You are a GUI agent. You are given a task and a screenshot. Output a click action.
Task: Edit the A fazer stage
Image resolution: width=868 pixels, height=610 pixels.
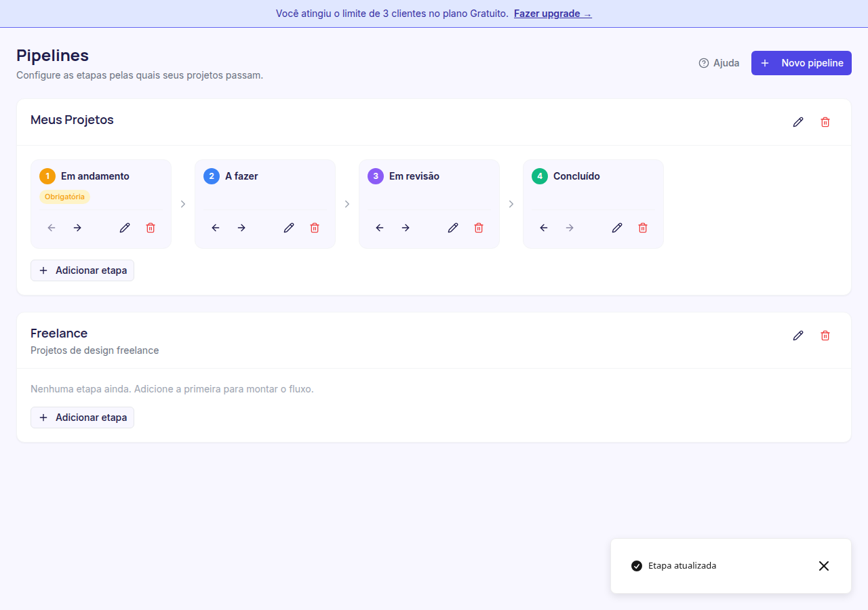tap(289, 228)
